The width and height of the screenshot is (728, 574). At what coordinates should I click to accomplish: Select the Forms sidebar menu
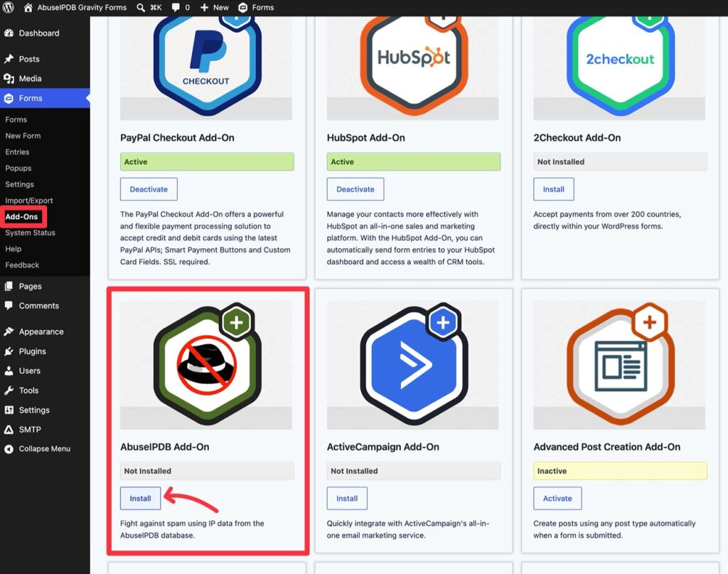pos(45,98)
